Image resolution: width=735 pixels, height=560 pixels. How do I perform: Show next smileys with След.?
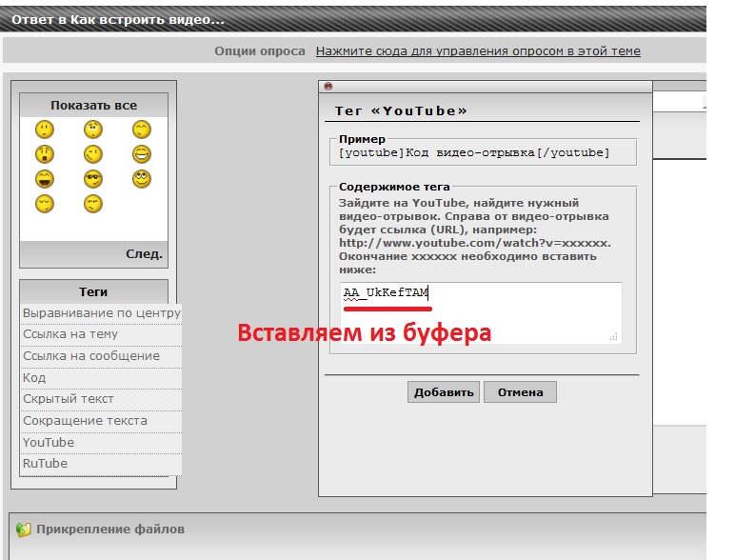pos(144,254)
